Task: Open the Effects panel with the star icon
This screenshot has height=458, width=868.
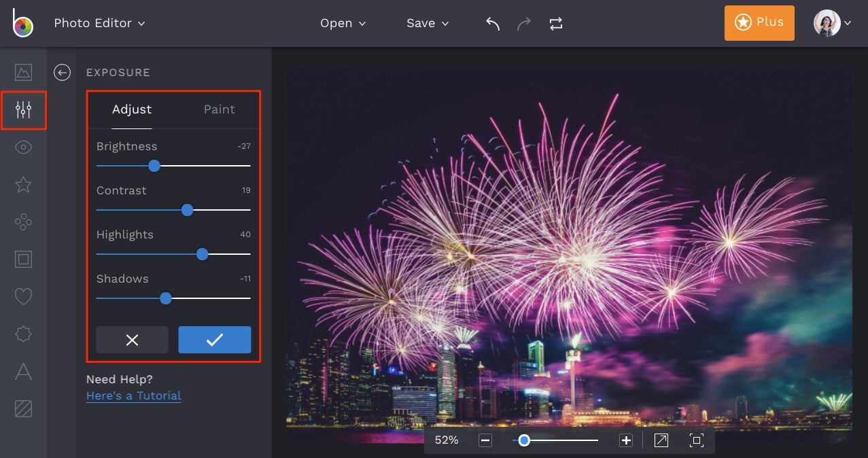Action: tap(24, 184)
